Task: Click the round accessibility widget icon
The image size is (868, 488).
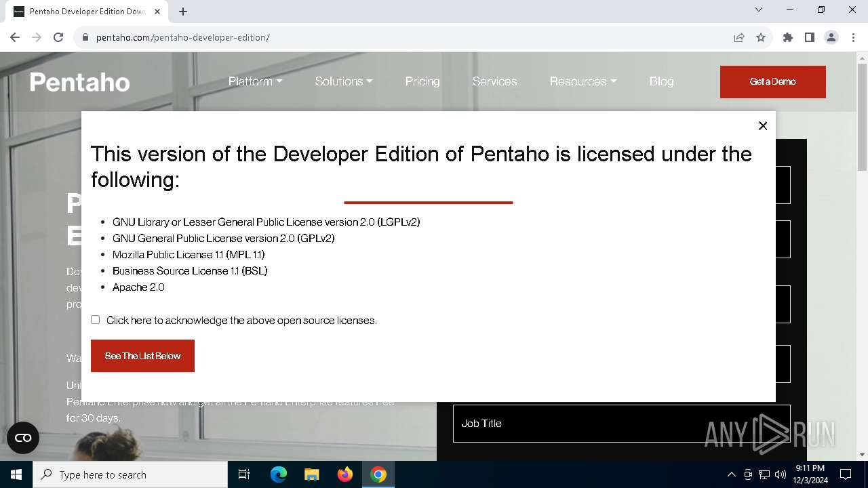Action: point(23,438)
